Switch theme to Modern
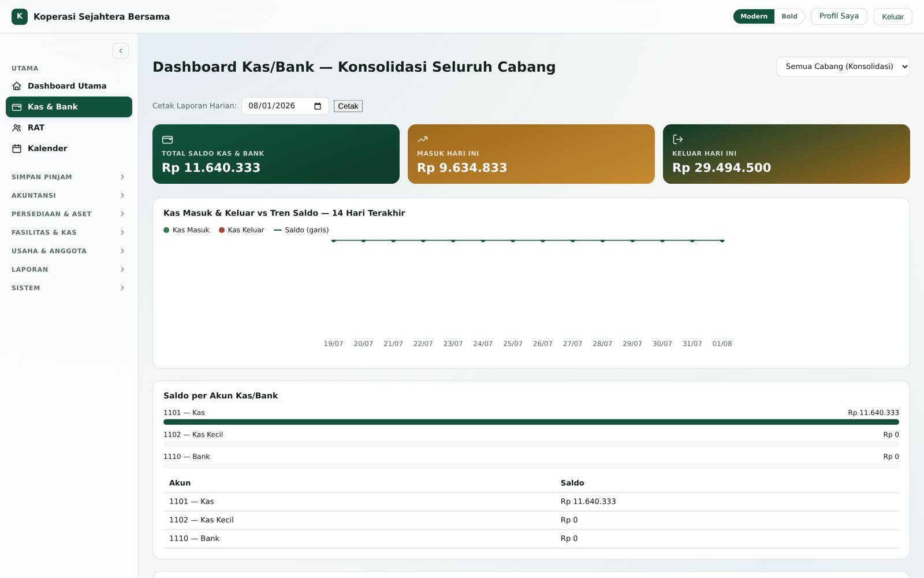Image resolution: width=924 pixels, height=578 pixels. (x=754, y=16)
